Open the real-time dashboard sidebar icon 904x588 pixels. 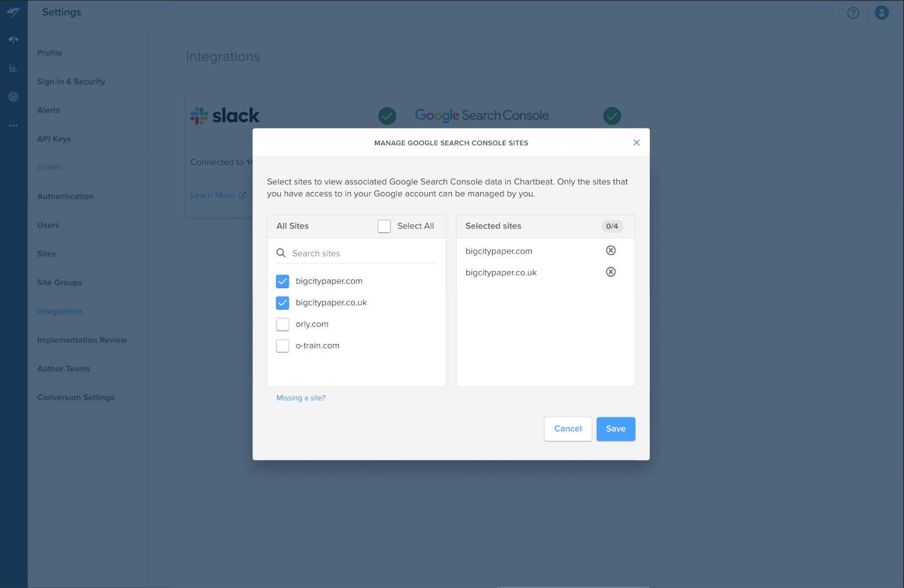coord(14,40)
